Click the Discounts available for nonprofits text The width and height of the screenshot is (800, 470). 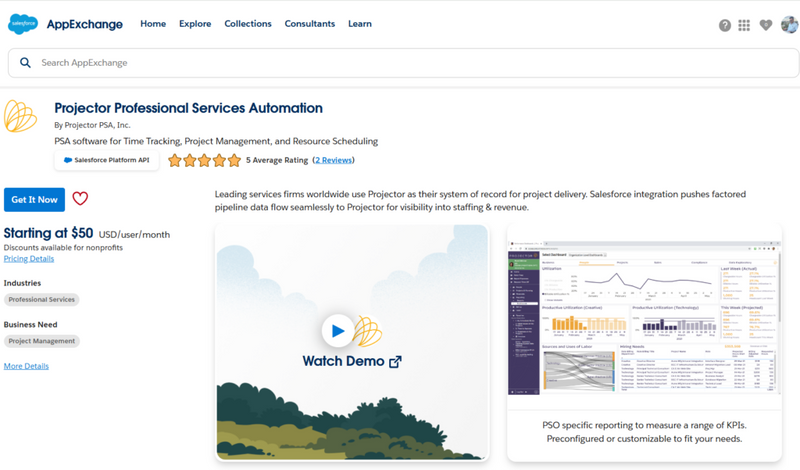63,248
